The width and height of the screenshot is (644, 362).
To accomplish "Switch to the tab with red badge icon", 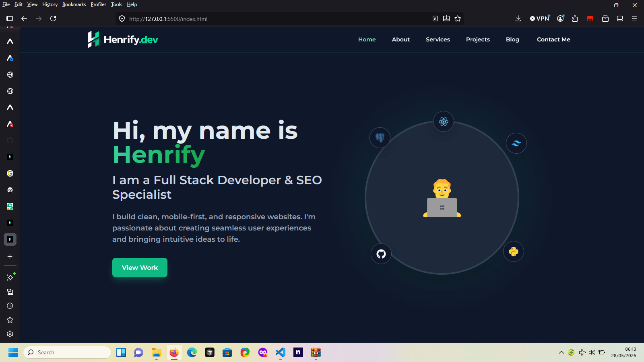I will pyautogui.click(x=10, y=124).
